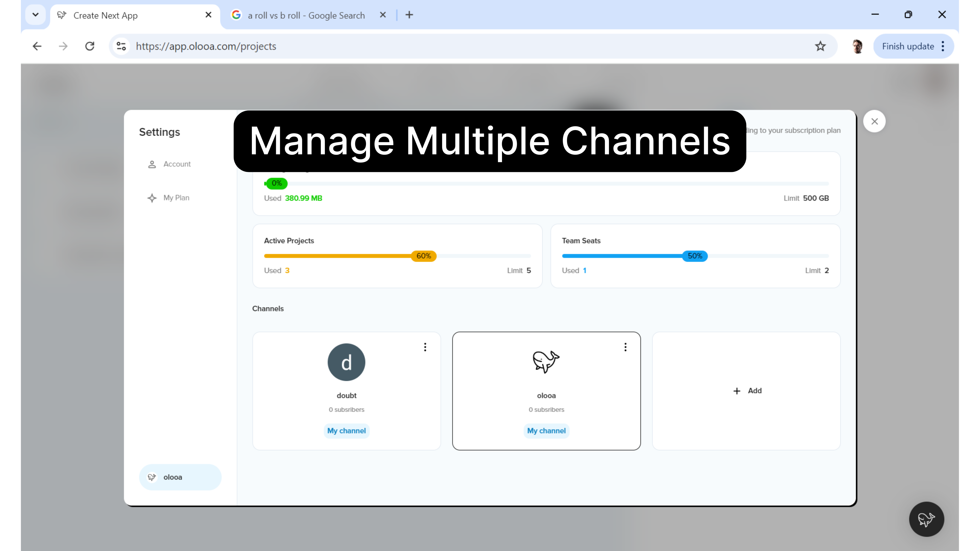Add a new channel
Screen dimensions: 980x551
coord(746,391)
